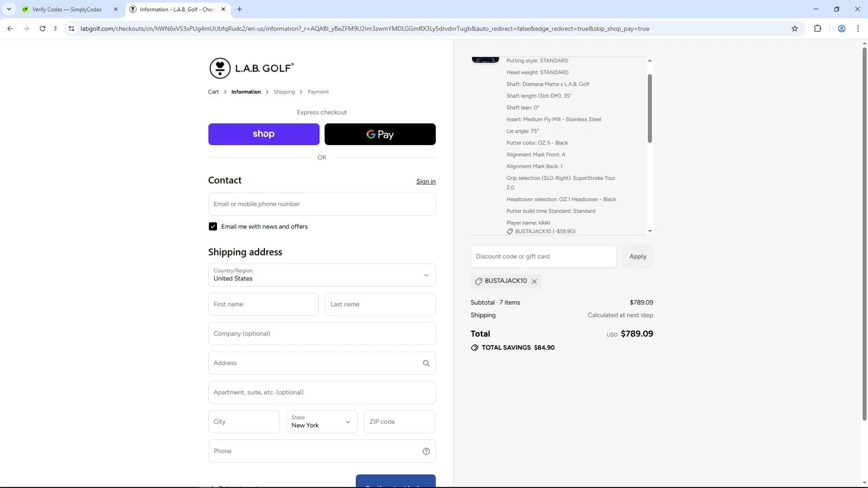
Task: Focus First name field
Action: tap(263, 304)
